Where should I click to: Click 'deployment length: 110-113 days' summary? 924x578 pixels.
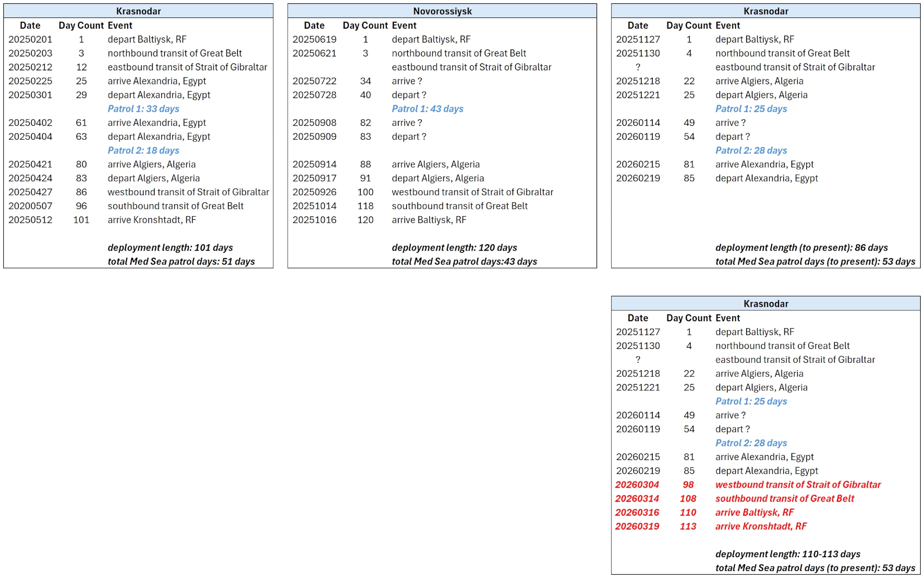pos(788,554)
